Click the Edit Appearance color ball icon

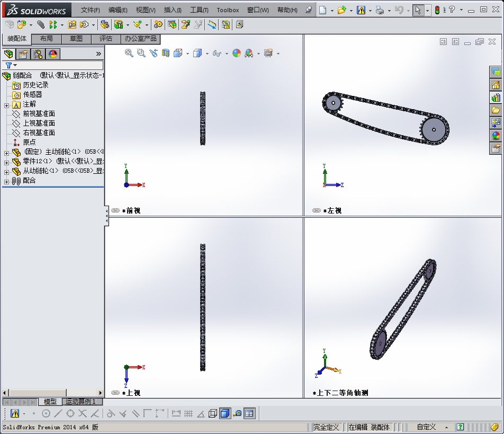pyautogui.click(x=237, y=53)
